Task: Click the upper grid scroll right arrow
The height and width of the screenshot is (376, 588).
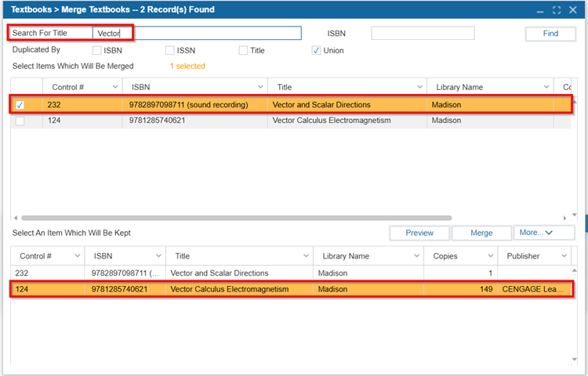Action: (564, 218)
